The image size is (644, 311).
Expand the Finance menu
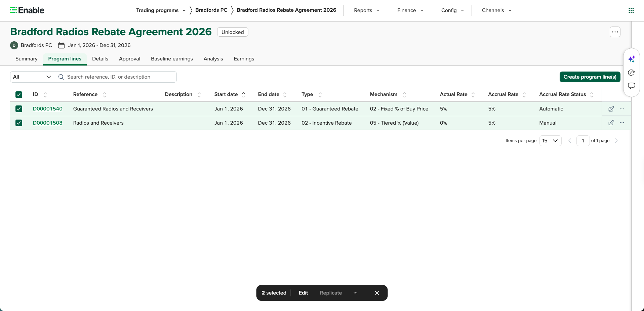[410, 10]
